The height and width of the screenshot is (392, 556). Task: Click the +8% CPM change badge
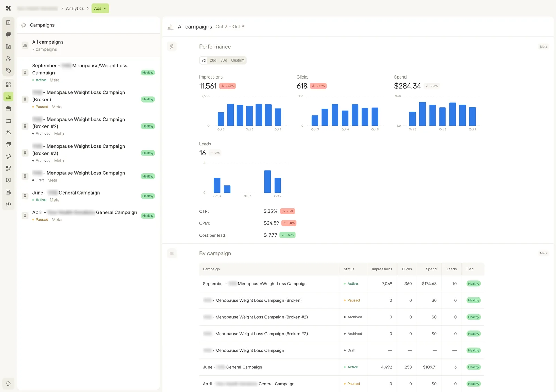[289, 223]
